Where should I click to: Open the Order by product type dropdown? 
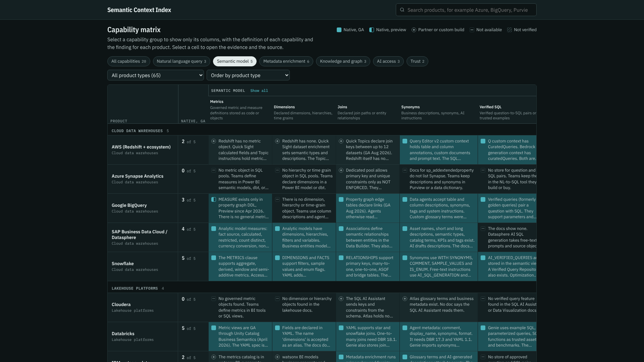[248, 75]
